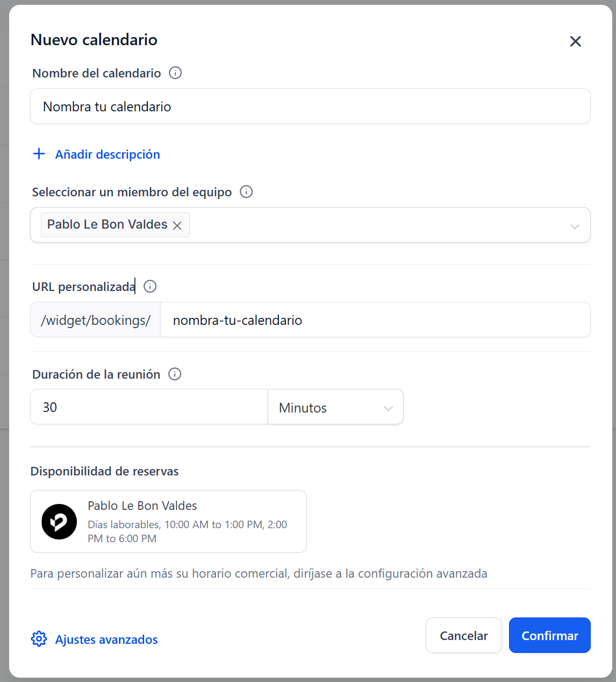Click the custom URL slug input field
Viewport: 616px width, 682px height.
pos(375,320)
